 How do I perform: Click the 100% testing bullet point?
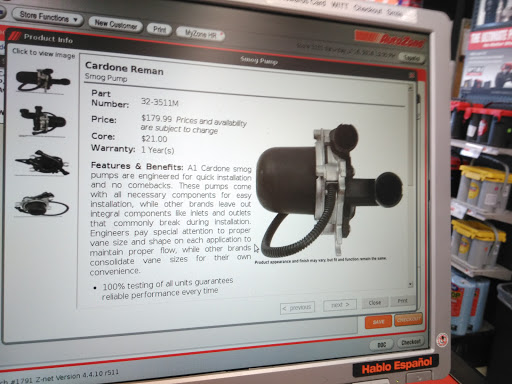coord(167,289)
